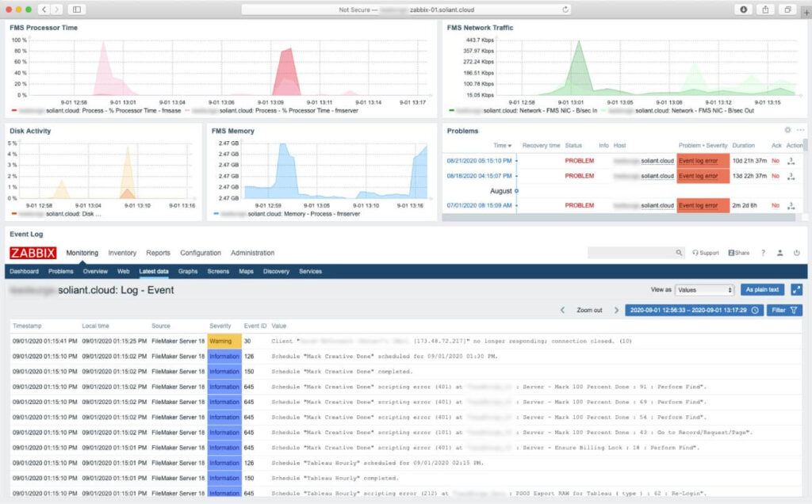812x504 pixels.
Task: Toggle the As plain text view
Action: (x=762, y=289)
